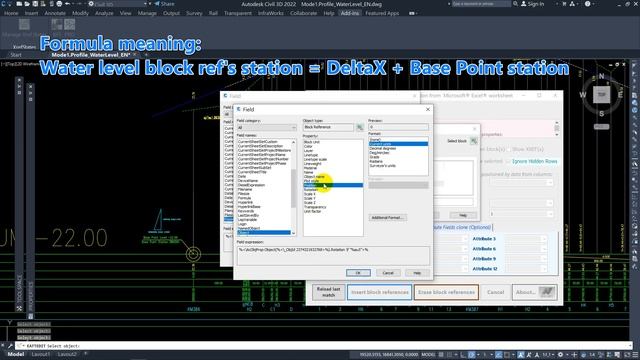Select Position in the Property list

(333, 185)
